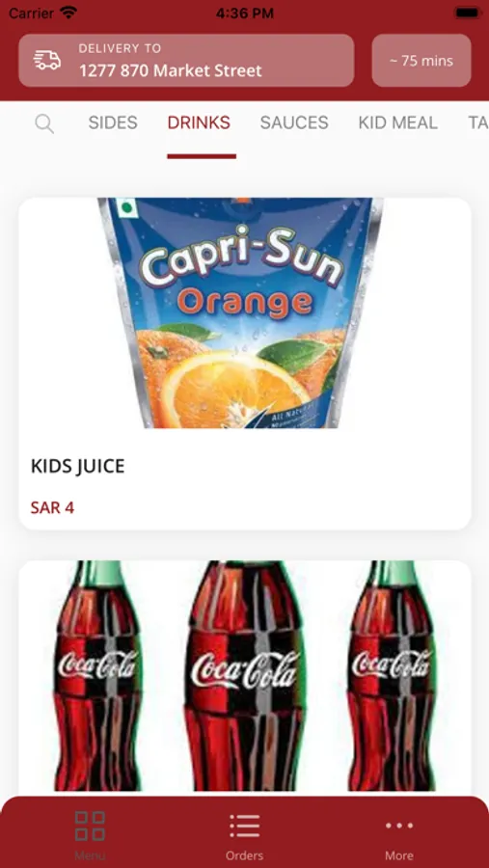Switch to the SAUCES category tab
Screen dimensions: 489x868
coord(294,122)
